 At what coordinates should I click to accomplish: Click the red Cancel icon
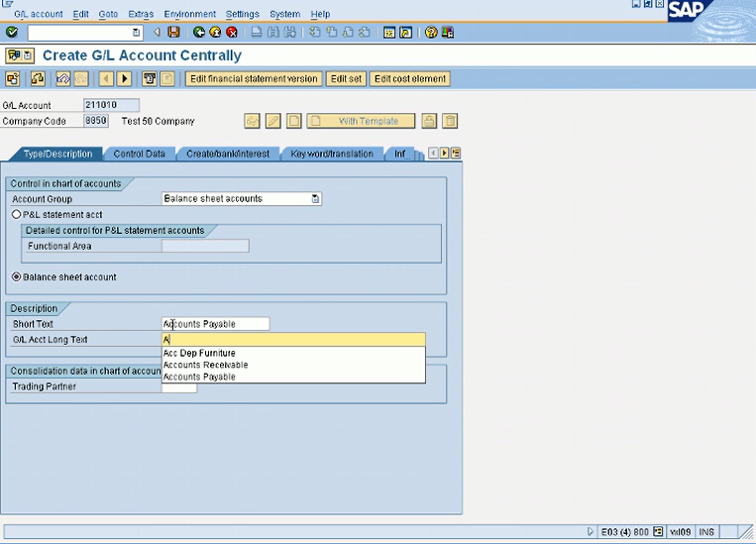click(x=232, y=33)
